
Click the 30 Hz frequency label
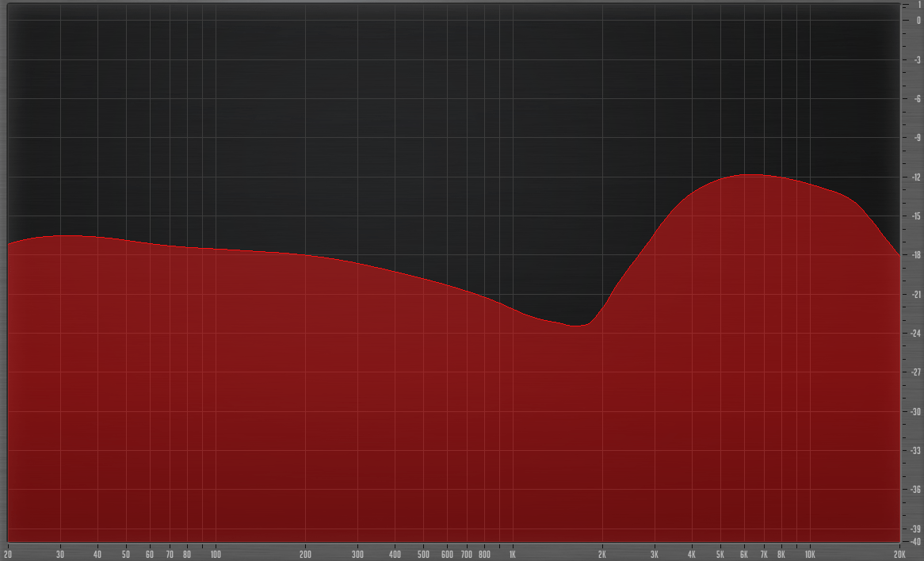[60, 554]
